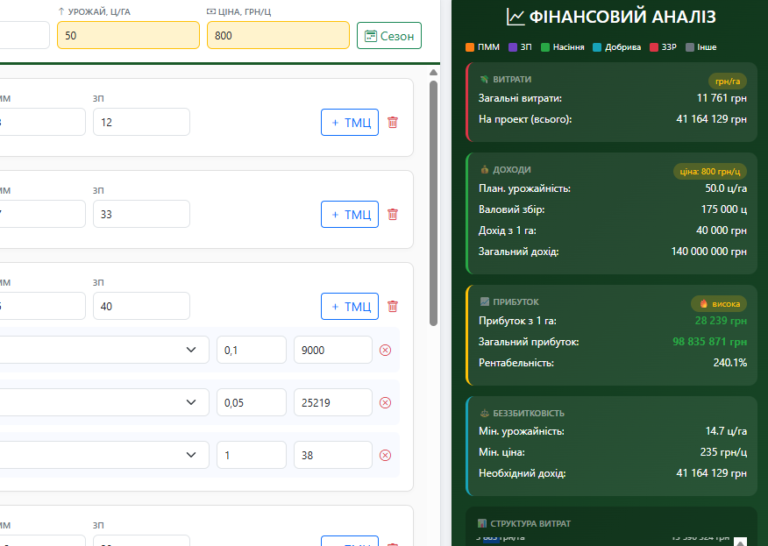Delete the operation row with ЗП 12

point(392,123)
